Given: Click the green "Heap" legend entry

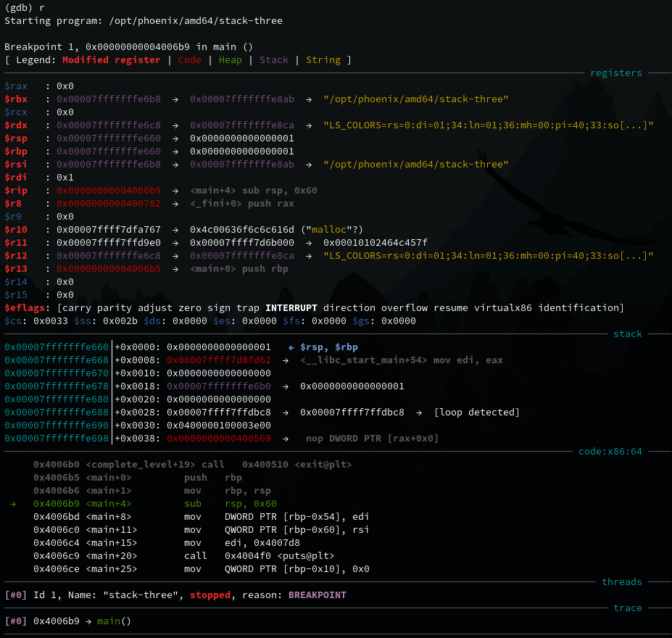Looking at the screenshot, I should [230, 60].
